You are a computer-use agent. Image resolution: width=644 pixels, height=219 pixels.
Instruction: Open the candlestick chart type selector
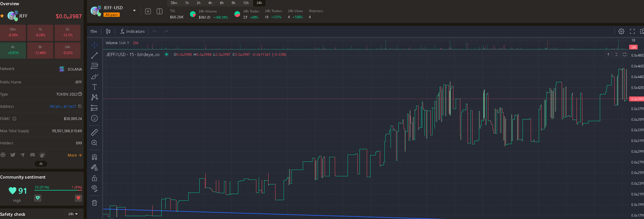[108, 31]
